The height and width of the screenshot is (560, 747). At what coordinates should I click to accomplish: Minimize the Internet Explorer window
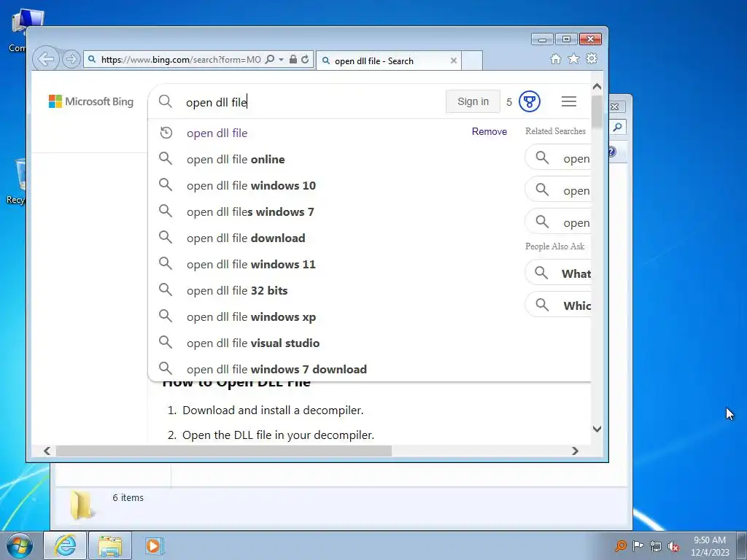542,39
